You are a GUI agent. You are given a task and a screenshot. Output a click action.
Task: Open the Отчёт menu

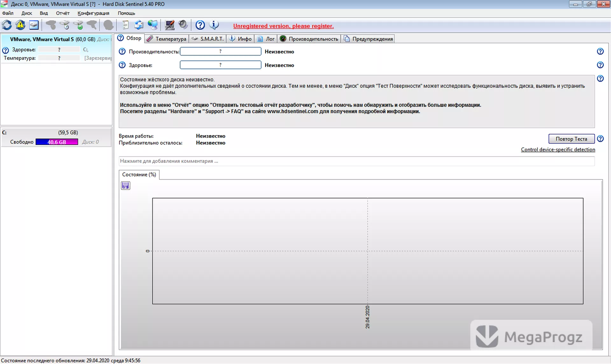(x=63, y=13)
